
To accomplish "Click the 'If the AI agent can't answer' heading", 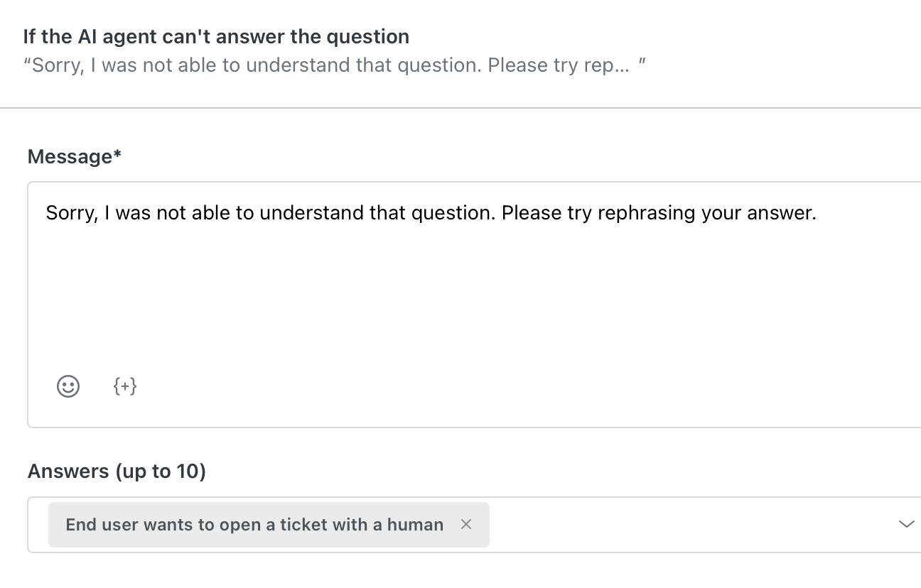I will pyautogui.click(x=217, y=36).
